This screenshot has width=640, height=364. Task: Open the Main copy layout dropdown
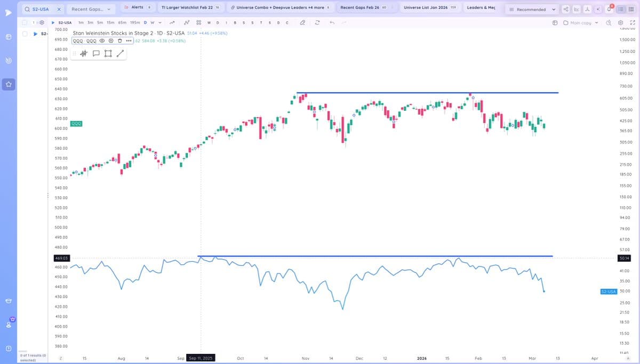(x=581, y=23)
